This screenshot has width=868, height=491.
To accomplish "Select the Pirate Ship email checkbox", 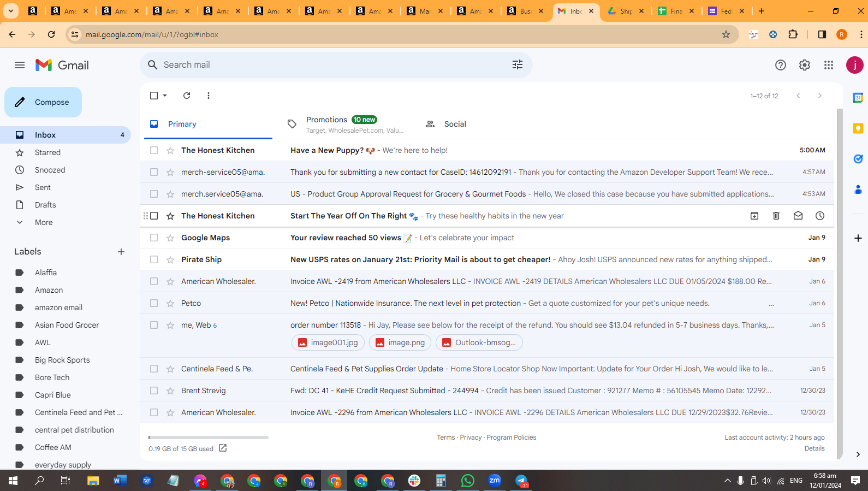I will 154,259.
